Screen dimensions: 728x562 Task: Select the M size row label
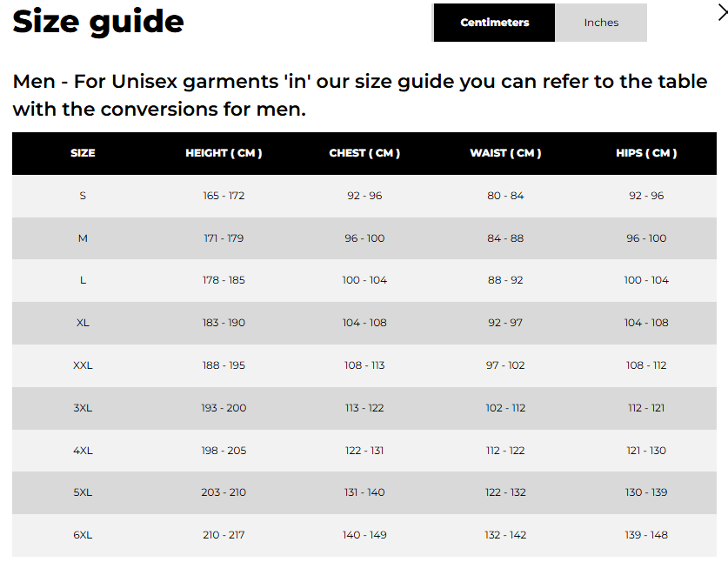point(83,238)
